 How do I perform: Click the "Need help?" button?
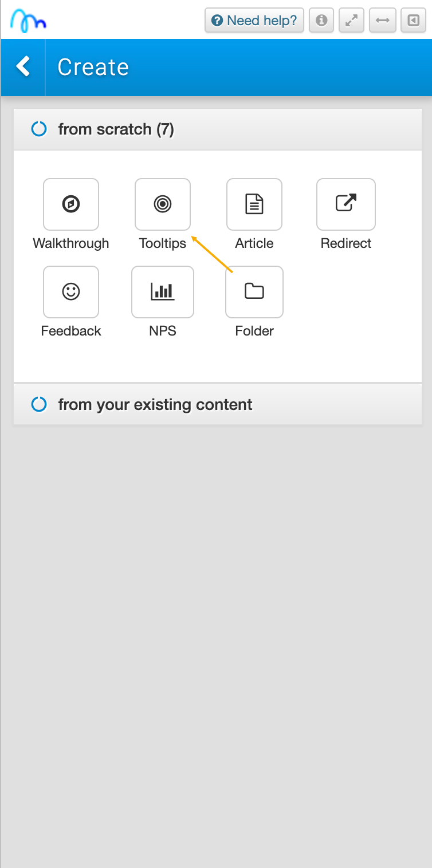pos(254,21)
